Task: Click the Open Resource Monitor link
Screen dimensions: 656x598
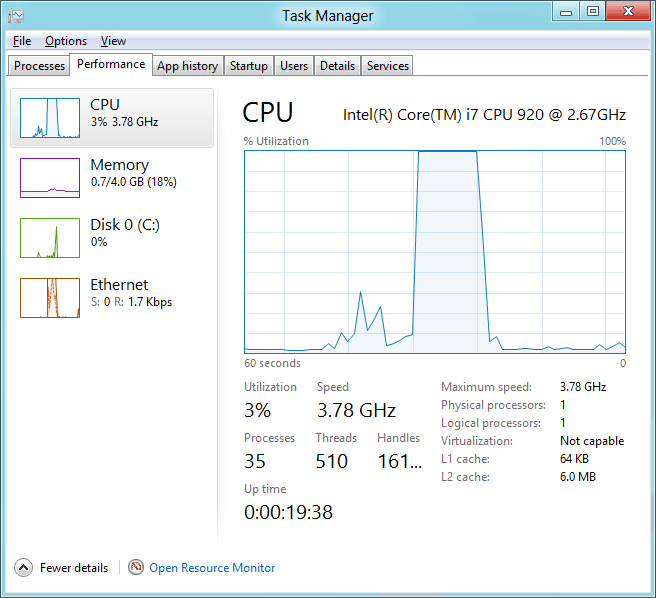Action: click(212, 568)
